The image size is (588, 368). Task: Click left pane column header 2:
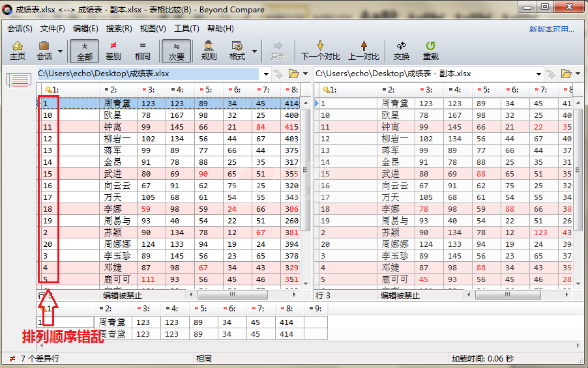(x=119, y=90)
